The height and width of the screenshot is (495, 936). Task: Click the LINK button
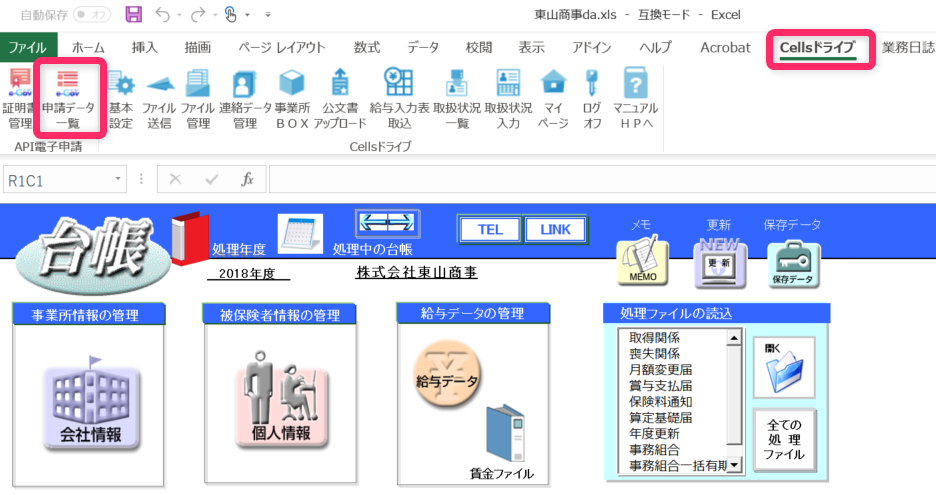[555, 230]
